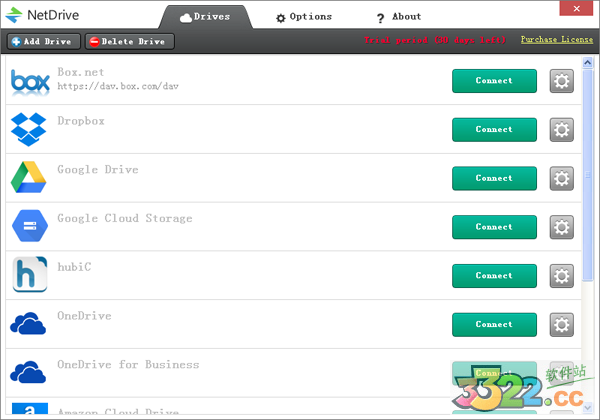Viewport: 600px width, 420px height.
Task: Open settings gear for Box.net
Action: [x=561, y=81]
